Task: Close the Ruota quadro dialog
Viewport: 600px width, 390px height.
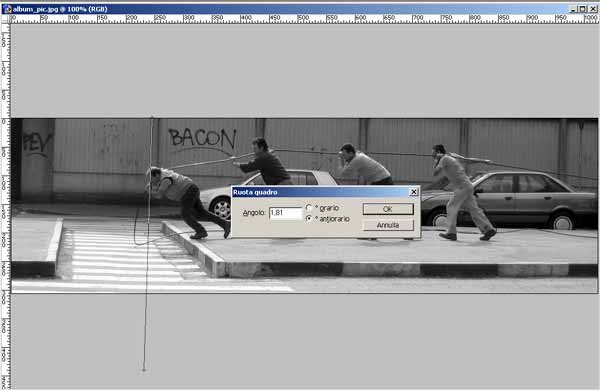Action: [x=414, y=192]
